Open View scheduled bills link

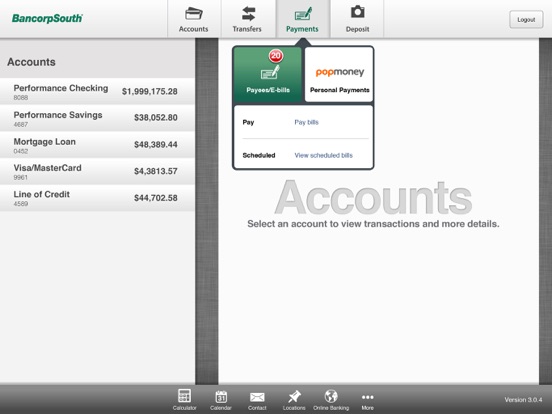[x=323, y=155]
